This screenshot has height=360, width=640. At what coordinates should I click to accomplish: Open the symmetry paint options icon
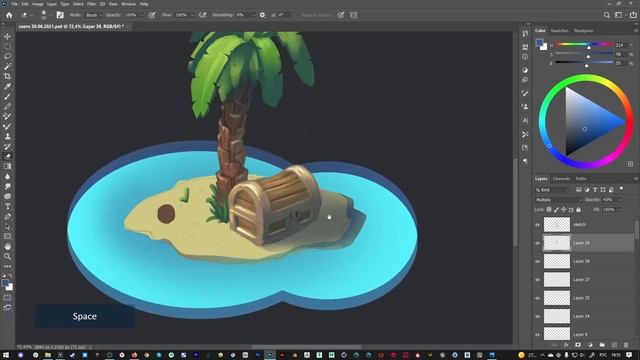click(x=353, y=15)
